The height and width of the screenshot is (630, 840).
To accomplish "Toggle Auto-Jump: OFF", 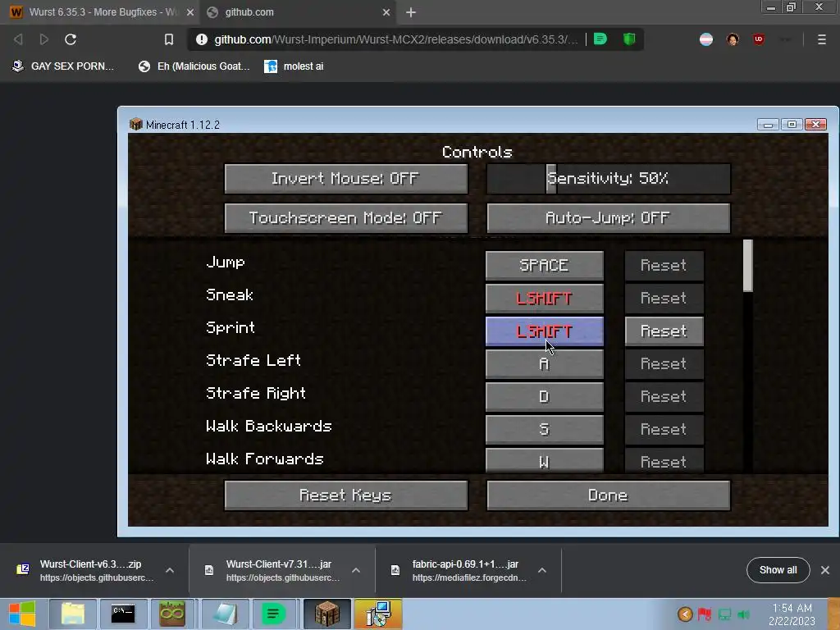I will (608, 218).
